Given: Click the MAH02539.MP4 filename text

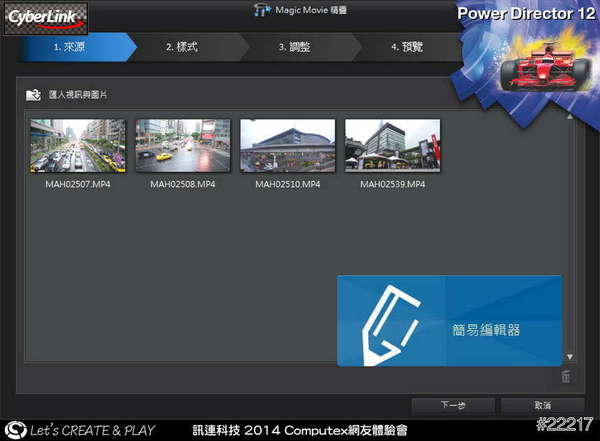Looking at the screenshot, I should click(x=393, y=184).
